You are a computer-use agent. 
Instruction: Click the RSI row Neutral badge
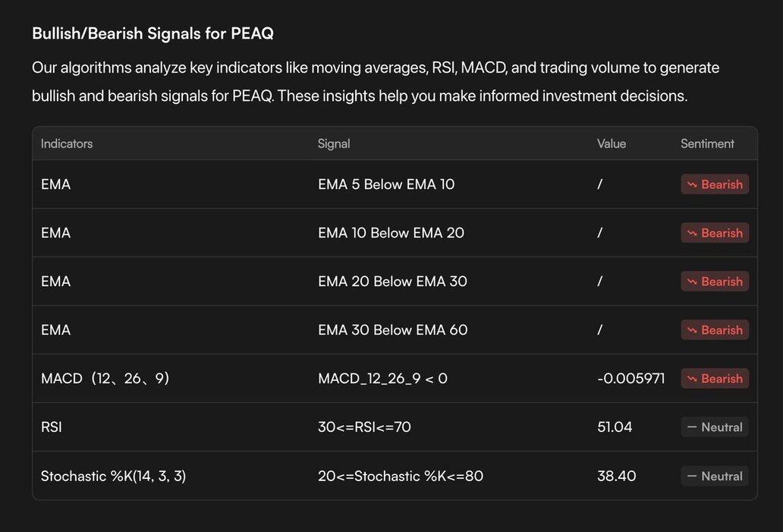pos(714,427)
